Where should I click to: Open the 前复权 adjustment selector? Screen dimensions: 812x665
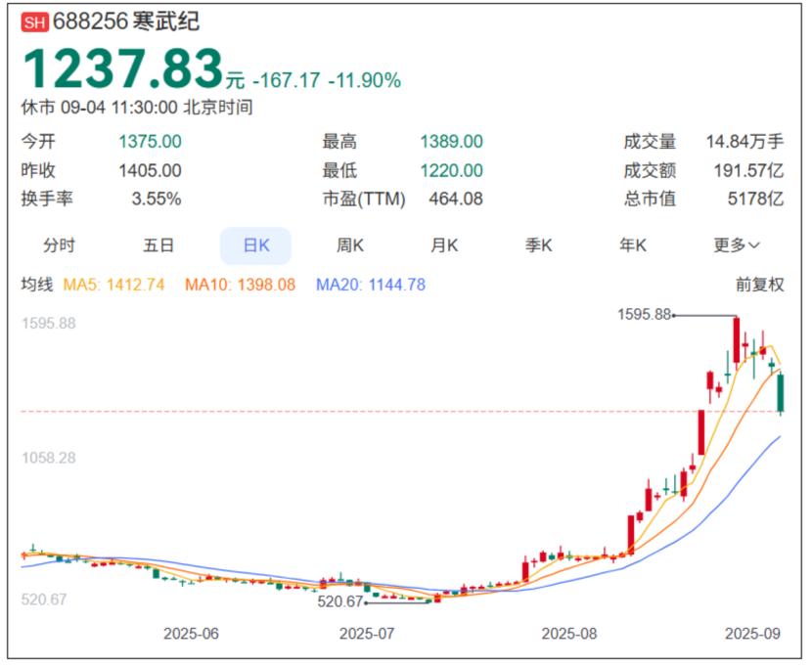click(760, 285)
